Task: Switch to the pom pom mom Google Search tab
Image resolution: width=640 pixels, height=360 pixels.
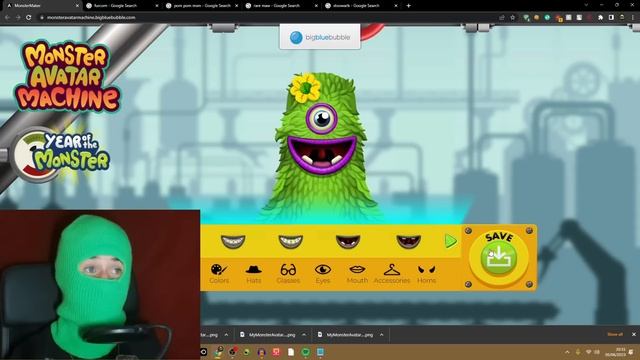Action: point(202,6)
